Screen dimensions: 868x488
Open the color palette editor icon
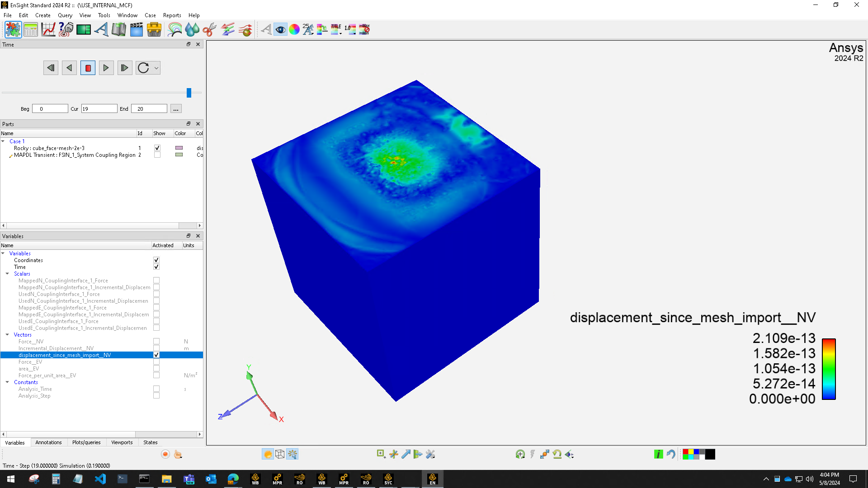(294, 29)
